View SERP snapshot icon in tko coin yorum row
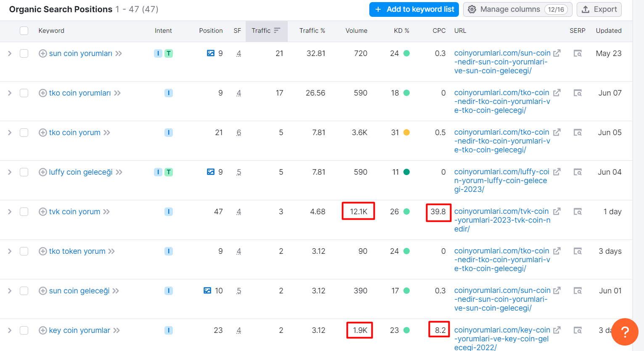 [x=578, y=133]
